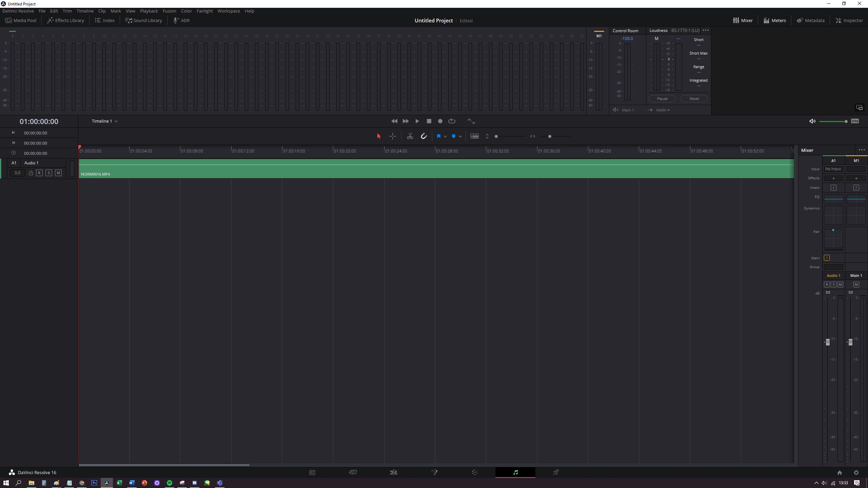The height and width of the screenshot is (488, 868).
Task: Click the loudness Pause button
Action: pyautogui.click(x=662, y=99)
